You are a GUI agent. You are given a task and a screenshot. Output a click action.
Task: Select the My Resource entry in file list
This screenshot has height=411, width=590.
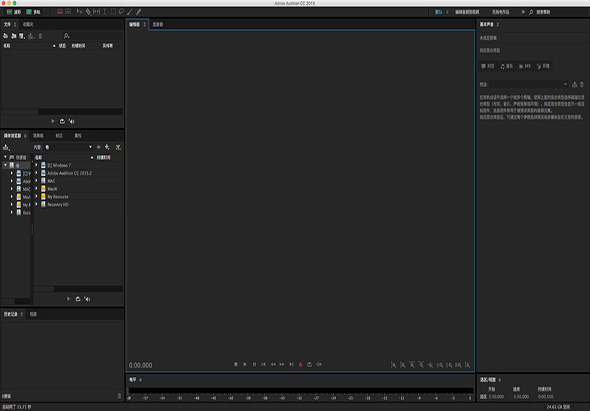pyautogui.click(x=58, y=197)
